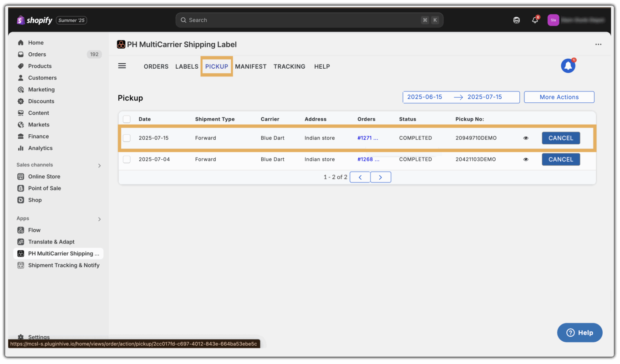The height and width of the screenshot is (364, 620).
Task: Click the Pickup No: column header
Action: [x=470, y=119]
